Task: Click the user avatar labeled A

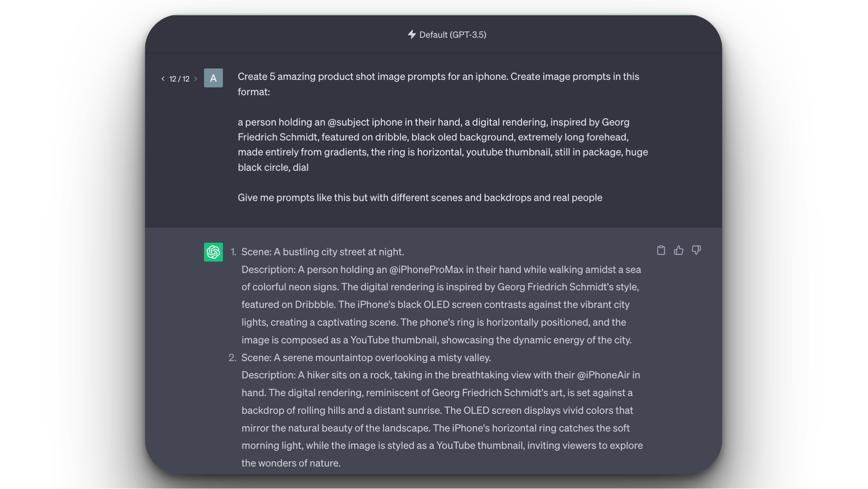Action: coord(213,78)
